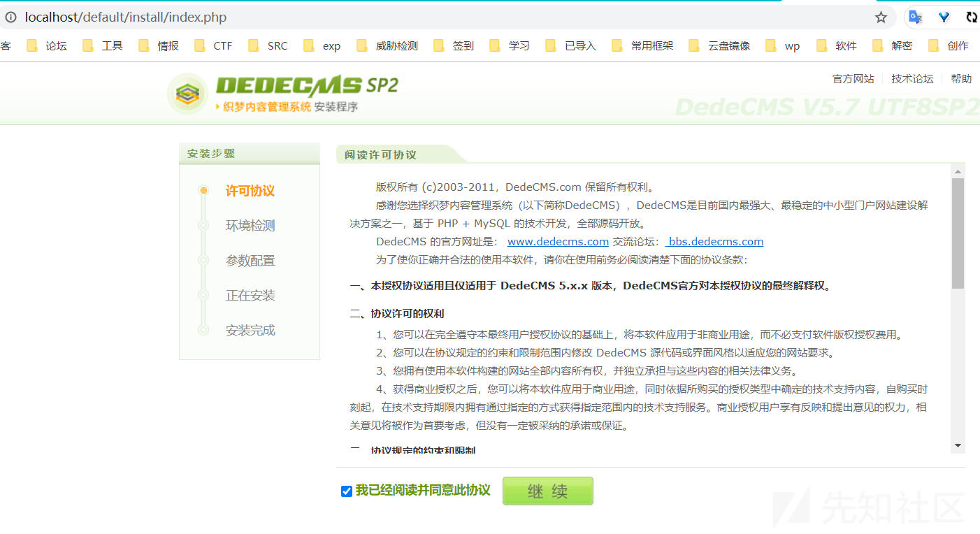Image resolution: width=980 pixels, height=534 pixels.
Task: Open the wp bookmark folder
Action: pyautogui.click(x=783, y=45)
